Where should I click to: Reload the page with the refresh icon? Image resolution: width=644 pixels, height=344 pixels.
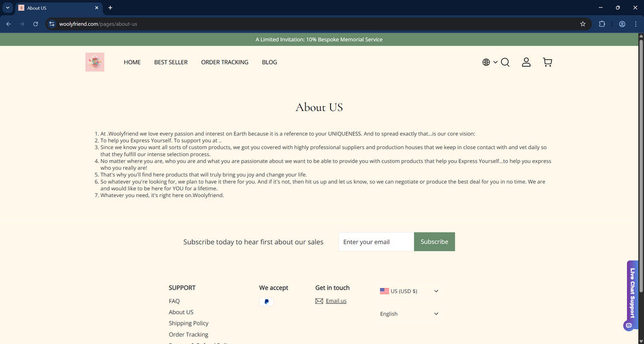[35, 24]
